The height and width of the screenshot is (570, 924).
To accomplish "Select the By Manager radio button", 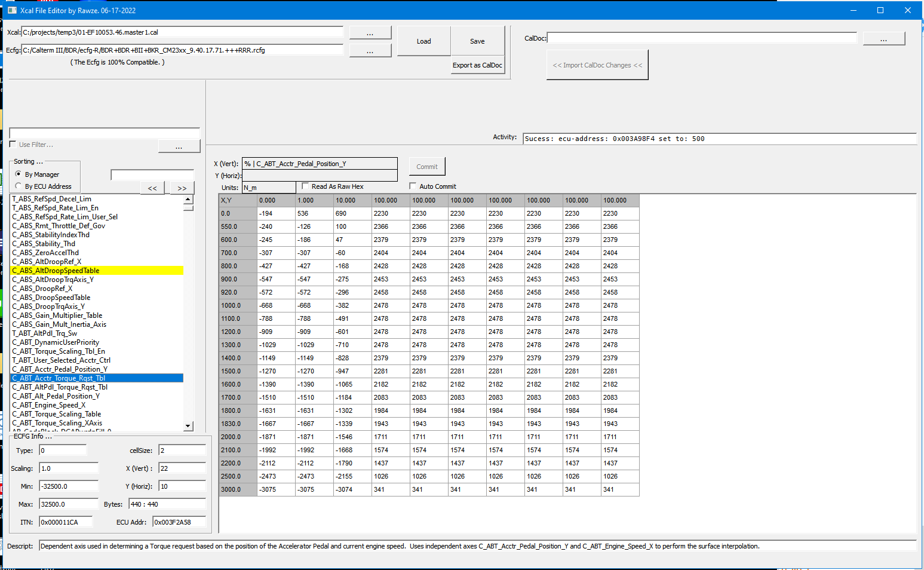I will click(19, 174).
